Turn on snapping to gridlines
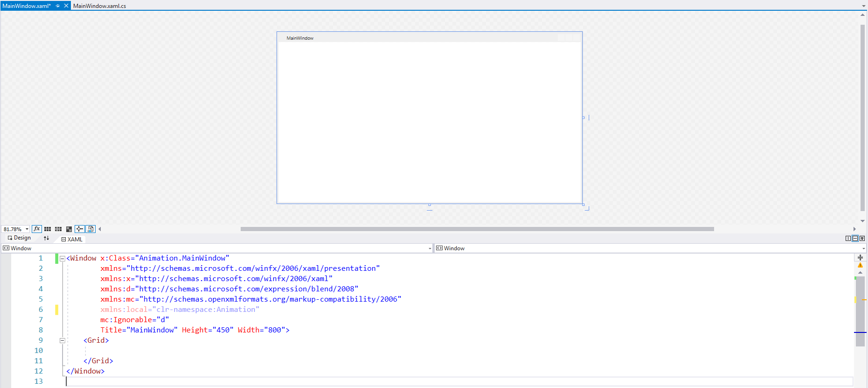 pyautogui.click(x=58, y=229)
